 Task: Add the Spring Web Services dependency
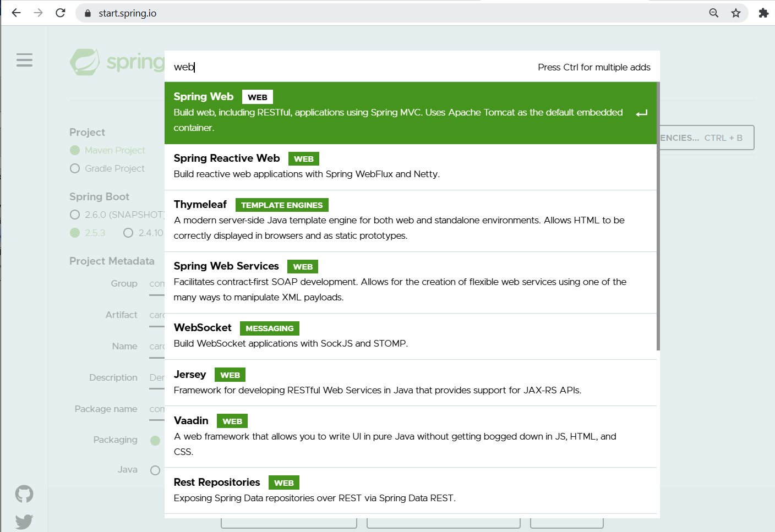point(411,282)
